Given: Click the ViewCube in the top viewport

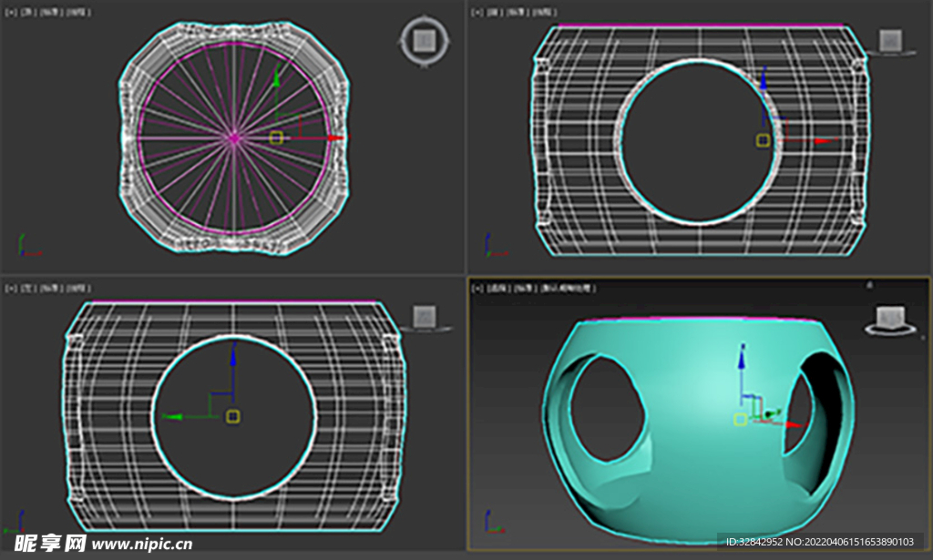Looking at the screenshot, I should tap(423, 41).
